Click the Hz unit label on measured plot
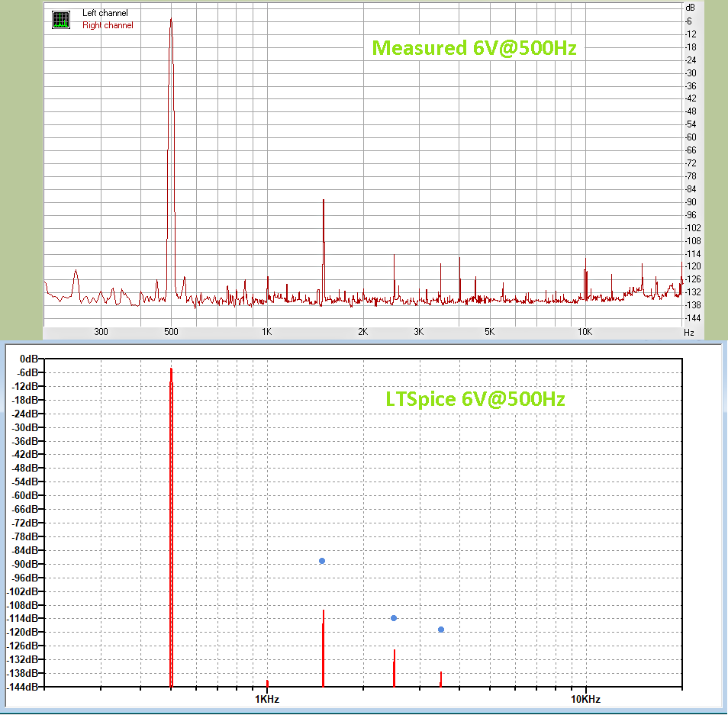728x715 pixels. point(689,333)
